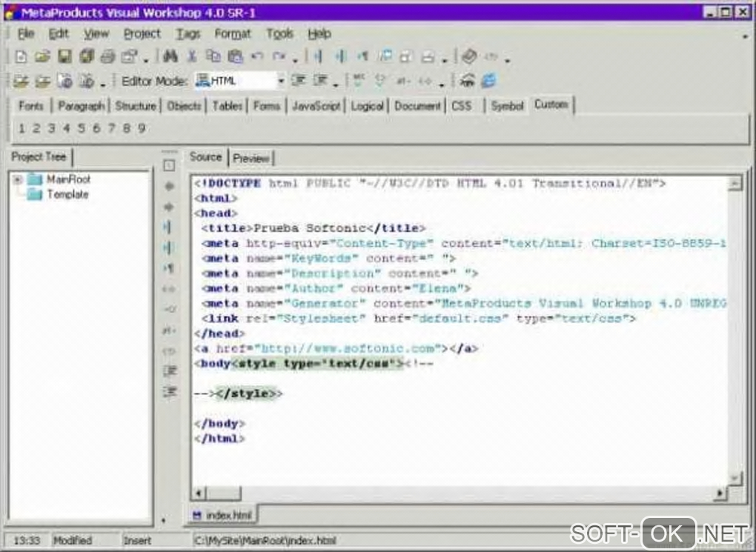This screenshot has width=756, height=552.
Task: Click the C:\MySite\MainRoot\index.html path text
Action: (265, 541)
